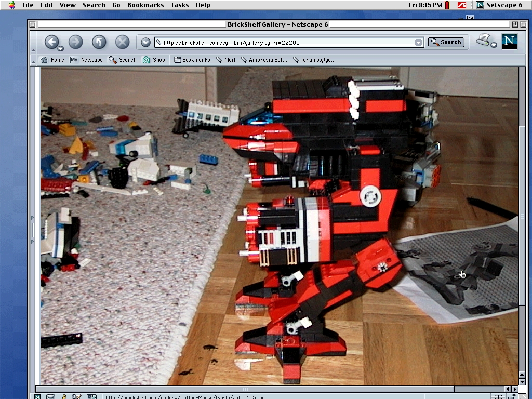This screenshot has width=532, height=399.
Task: Open the Bookmarks folder on the personal toolbar
Action: (192, 60)
